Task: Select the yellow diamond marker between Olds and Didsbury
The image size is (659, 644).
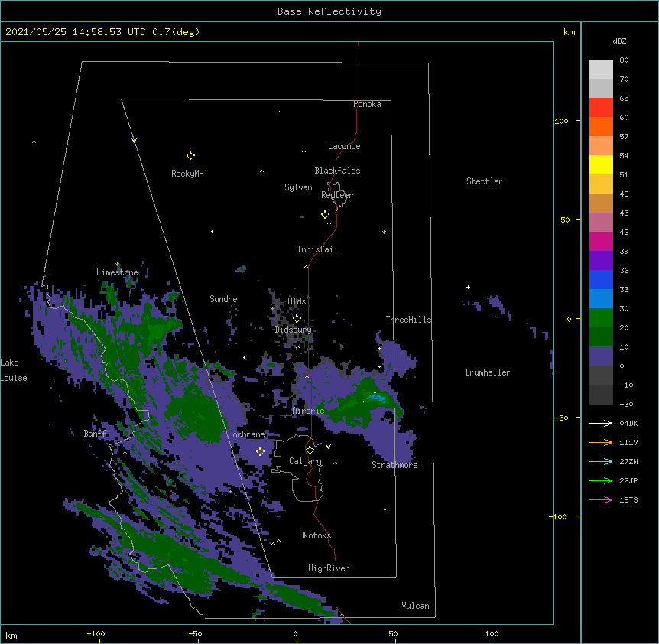Action: (x=297, y=319)
